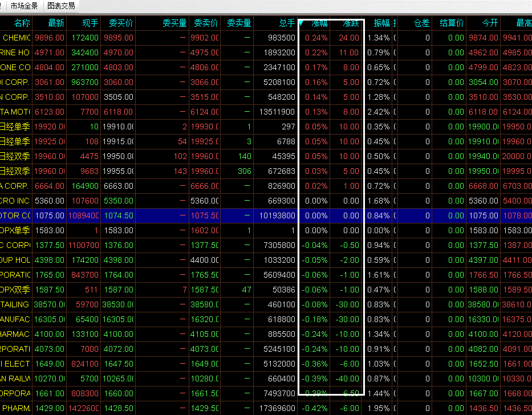Click the 振幅 column header
Screen dimensions: 532x415
381,23
